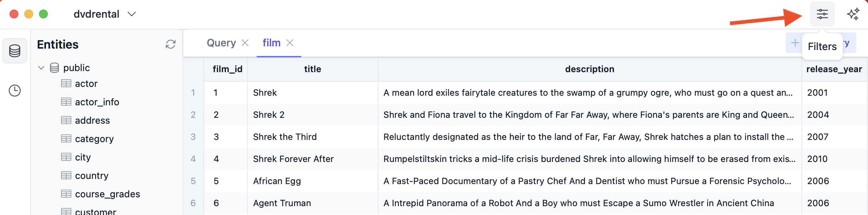Screen dimensions: 868x215
Task: Select the category table
Action: point(94,139)
